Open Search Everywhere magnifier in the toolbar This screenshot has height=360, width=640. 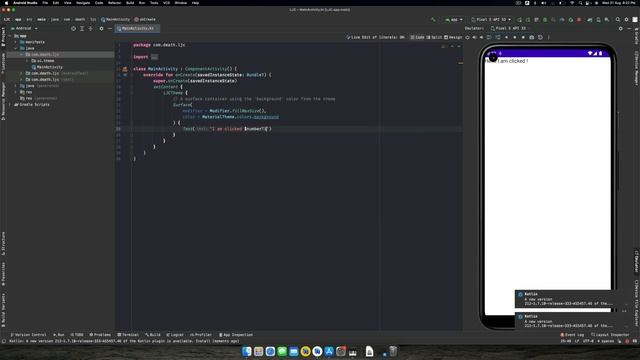tap(618, 19)
